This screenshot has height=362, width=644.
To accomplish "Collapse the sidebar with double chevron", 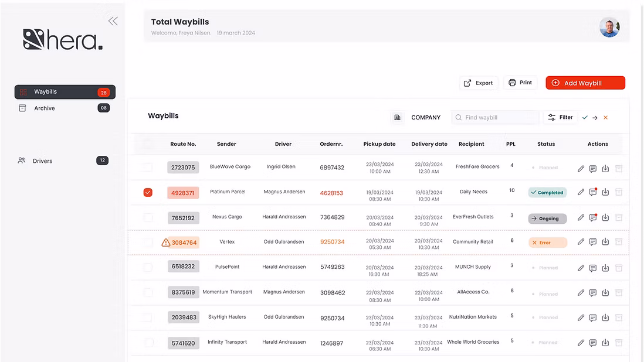I will pyautogui.click(x=113, y=21).
